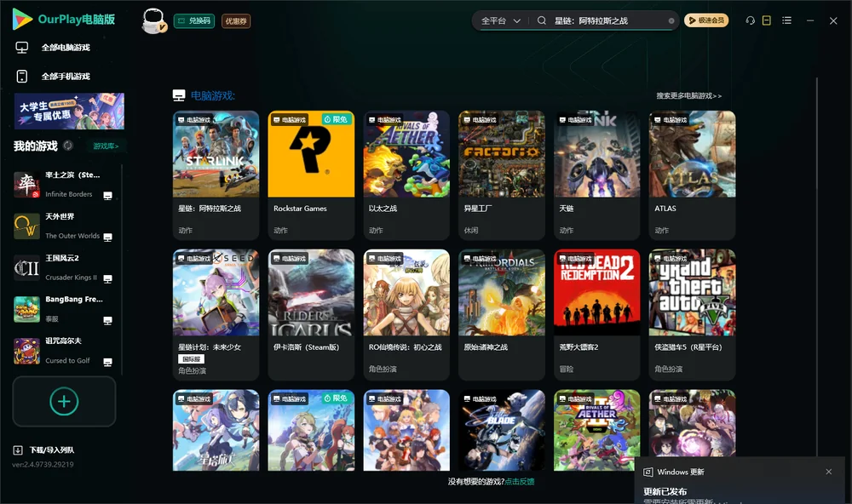852x504 pixels.
Task: Click 限免 badge on Rockstar Games card
Action: [x=336, y=119]
